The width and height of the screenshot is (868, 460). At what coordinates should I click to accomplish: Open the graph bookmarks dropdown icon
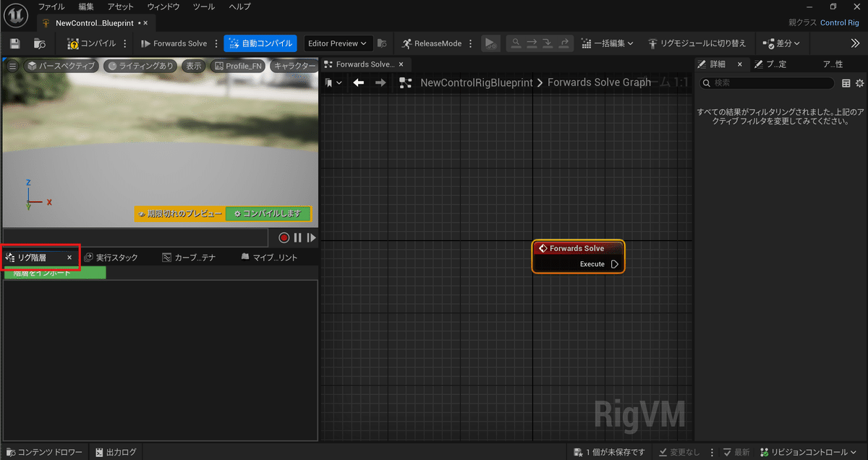[x=333, y=83]
